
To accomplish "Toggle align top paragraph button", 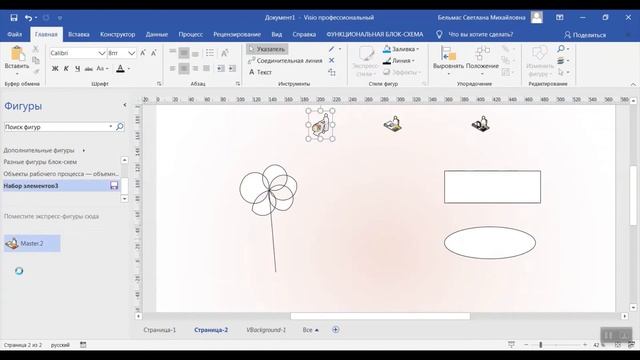I will click(173, 52).
